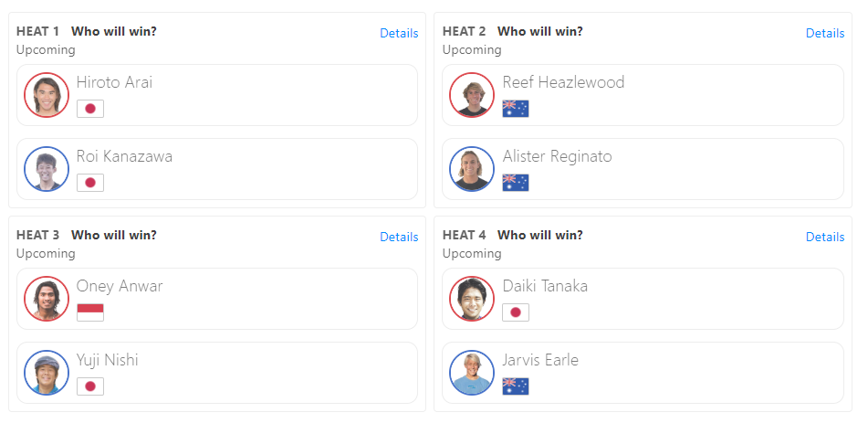Click the Australian flag under Jarvis Earle

click(x=516, y=386)
